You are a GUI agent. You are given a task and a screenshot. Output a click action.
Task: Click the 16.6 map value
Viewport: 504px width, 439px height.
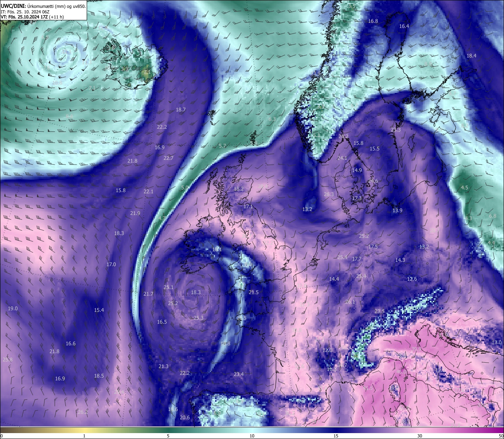[x=70, y=344]
